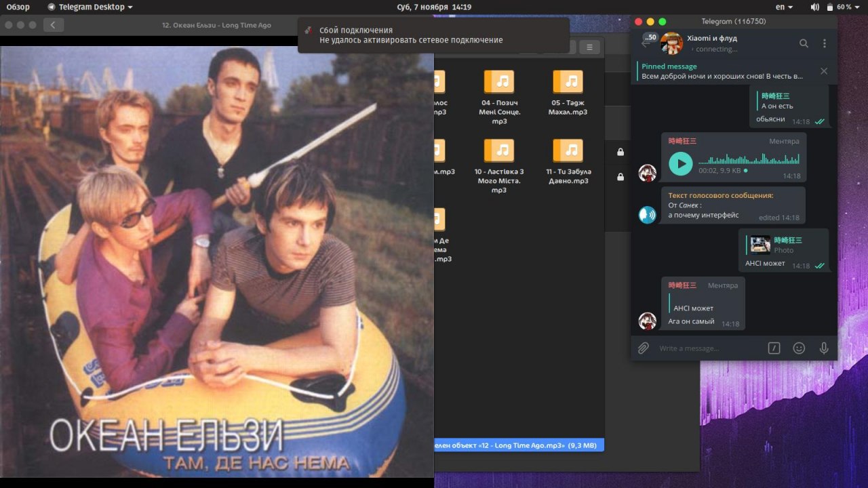Click the lower lock icon in background window
Image resolution: width=868 pixels, height=488 pixels.
(x=620, y=177)
